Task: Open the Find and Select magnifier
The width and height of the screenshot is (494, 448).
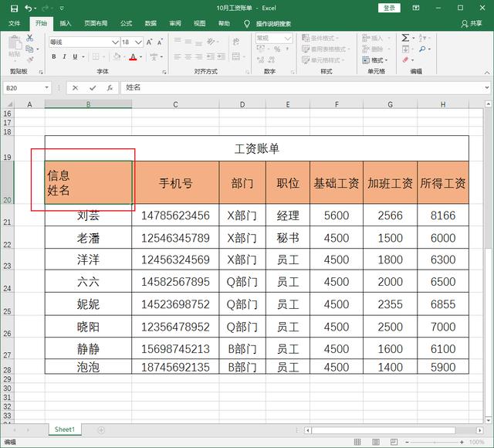Action: [422, 49]
